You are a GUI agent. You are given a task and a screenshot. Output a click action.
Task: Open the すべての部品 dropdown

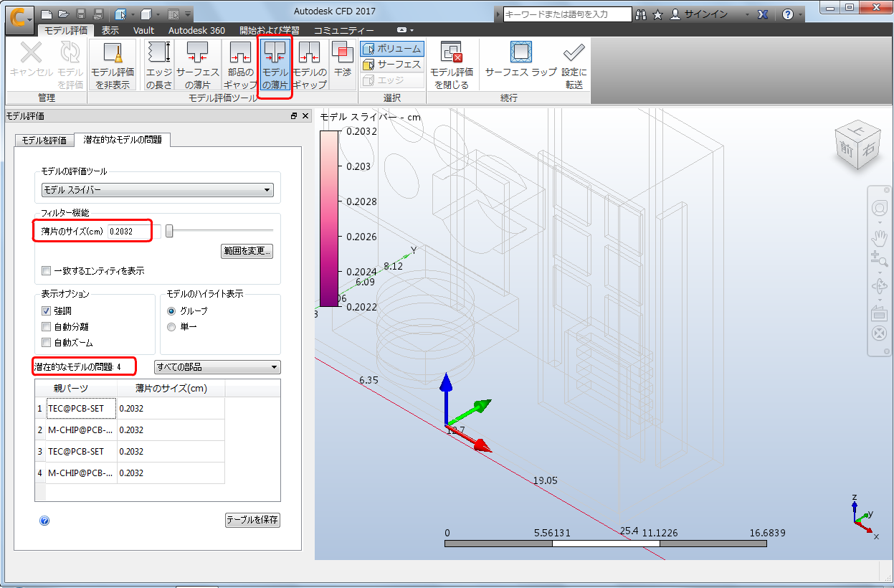(x=217, y=367)
